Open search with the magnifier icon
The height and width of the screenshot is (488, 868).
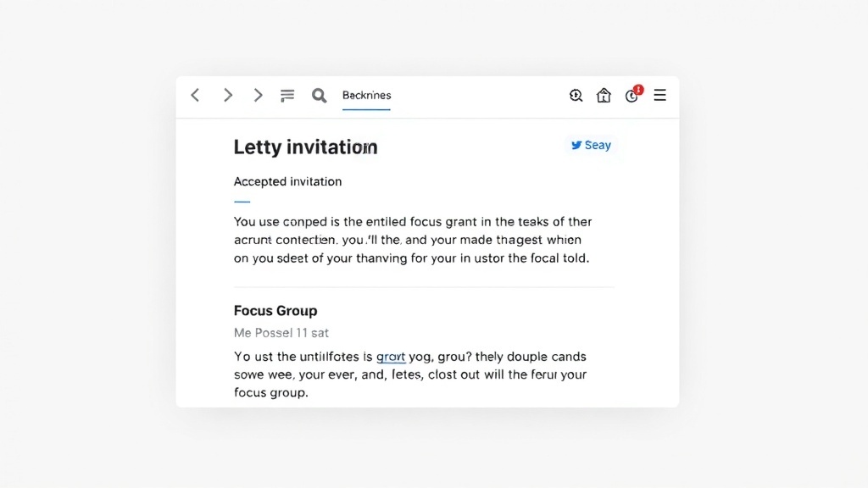(319, 95)
